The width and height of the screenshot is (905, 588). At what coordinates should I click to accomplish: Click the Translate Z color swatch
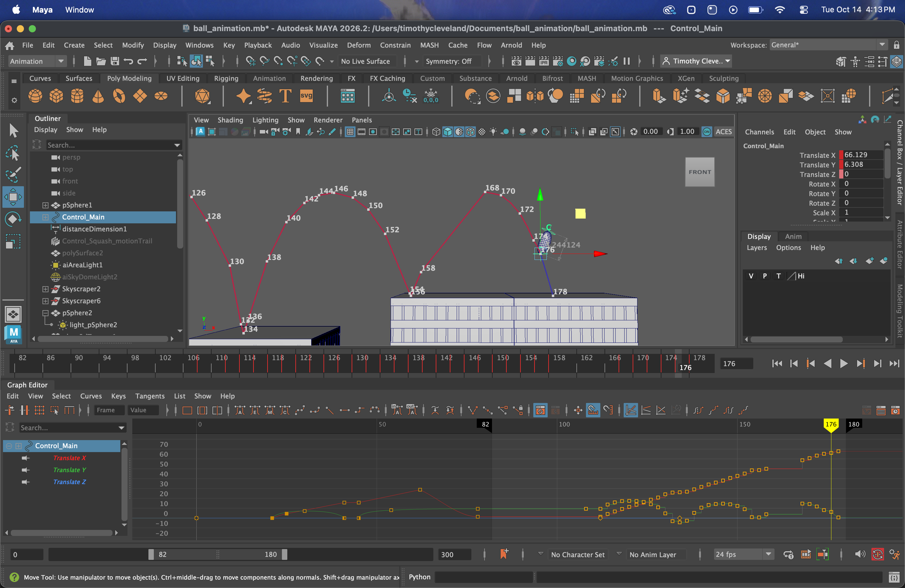(841, 174)
